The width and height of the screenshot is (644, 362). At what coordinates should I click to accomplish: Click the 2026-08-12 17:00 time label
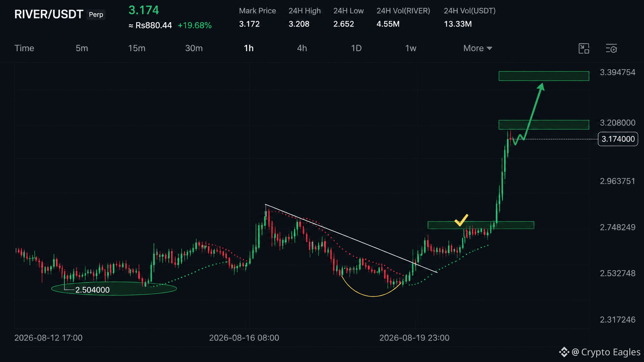pos(48,338)
